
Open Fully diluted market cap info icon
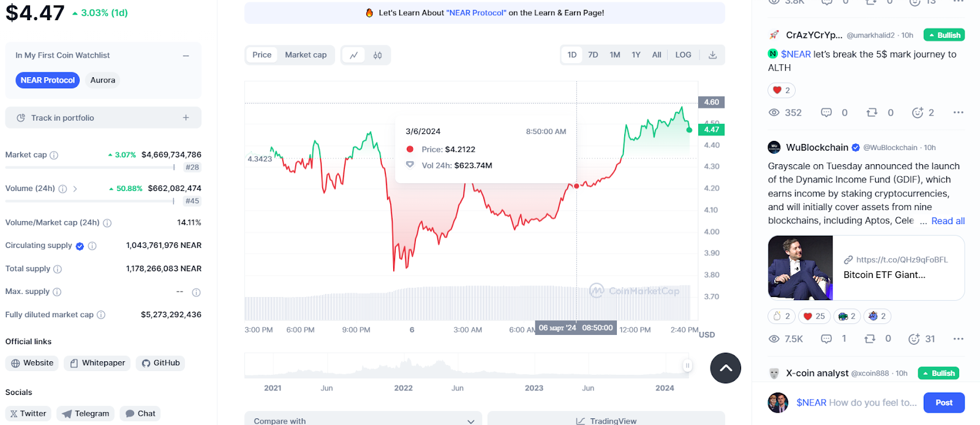101,315
